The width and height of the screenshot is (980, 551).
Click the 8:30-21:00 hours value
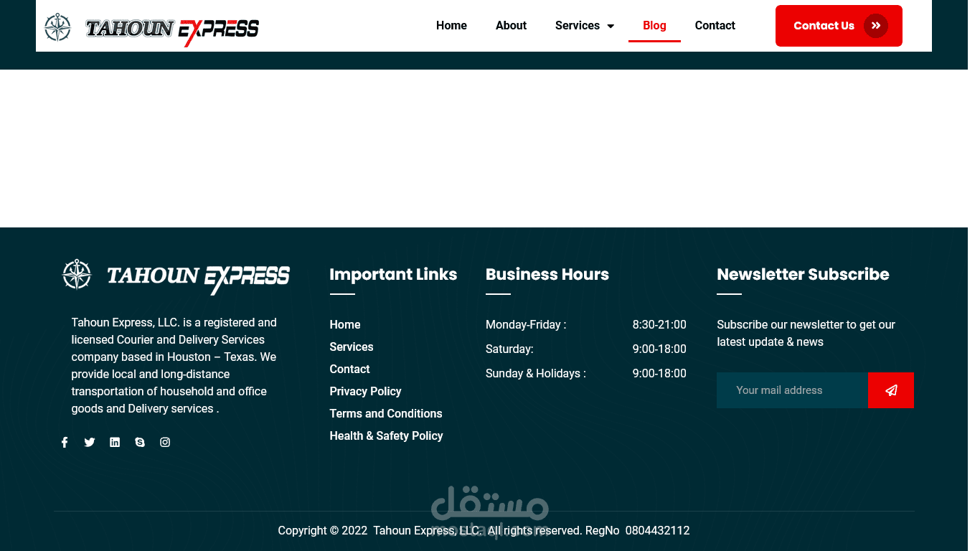[659, 325]
